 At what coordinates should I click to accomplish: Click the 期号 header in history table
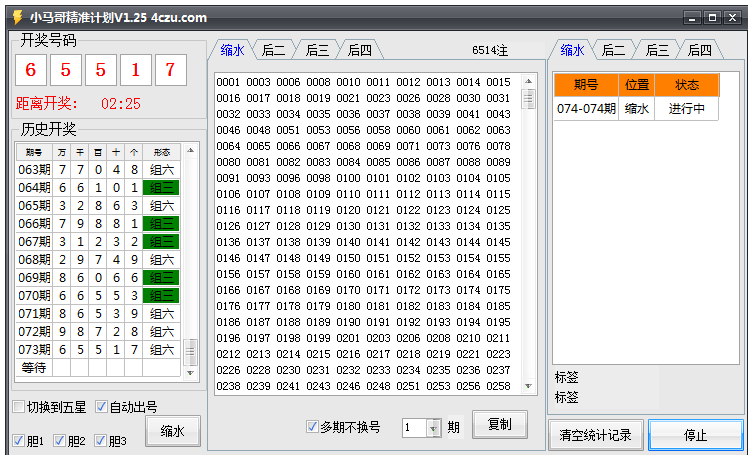(34, 152)
